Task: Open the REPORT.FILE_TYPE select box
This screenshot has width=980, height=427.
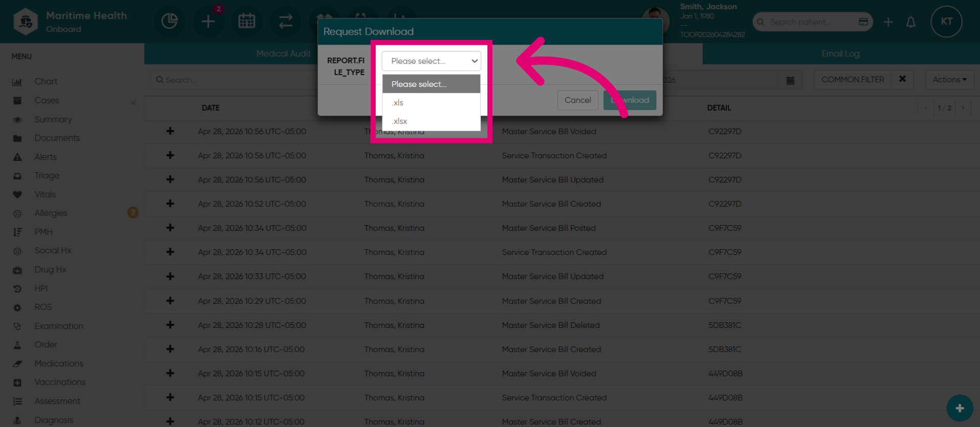Action: [431, 61]
